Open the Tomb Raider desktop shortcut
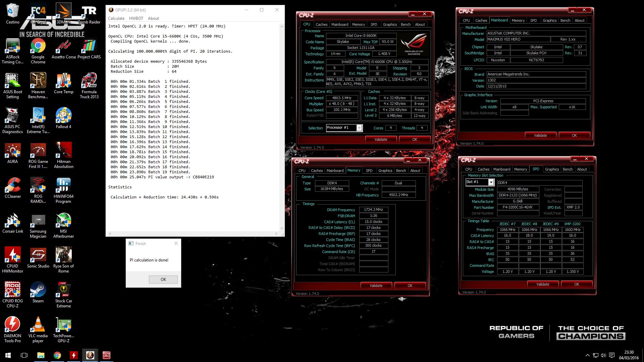The height and width of the screenshot is (362, 644). pyautogui.click(x=89, y=14)
